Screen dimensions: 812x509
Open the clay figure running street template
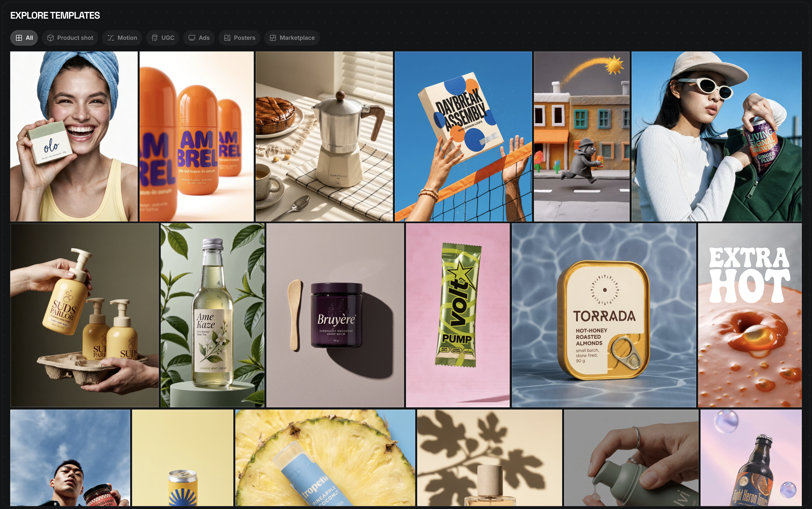(x=582, y=136)
